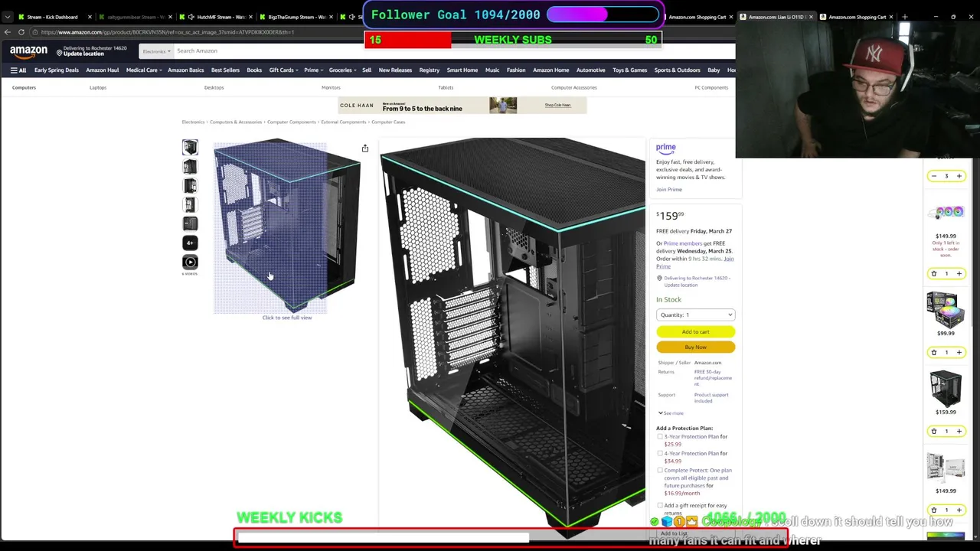Open the Amazon Basics nav item
Viewport: 980px width, 551px height.
click(186, 70)
